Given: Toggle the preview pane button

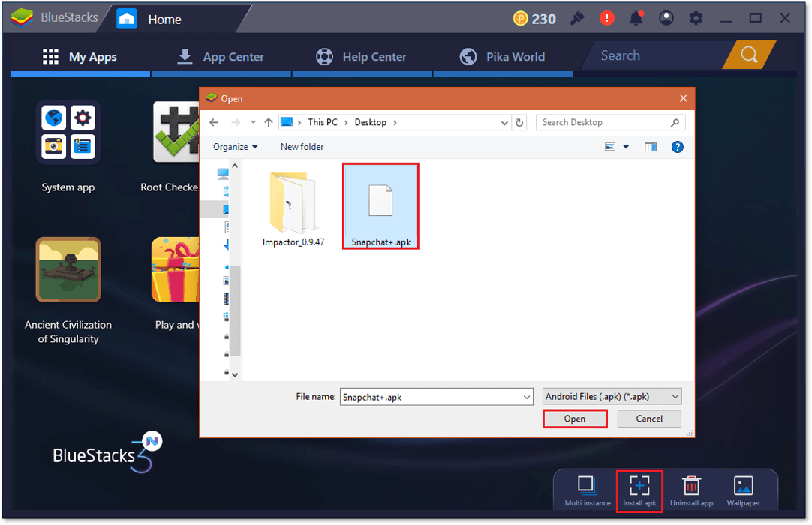Looking at the screenshot, I should pyautogui.click(x=651, y=147).
